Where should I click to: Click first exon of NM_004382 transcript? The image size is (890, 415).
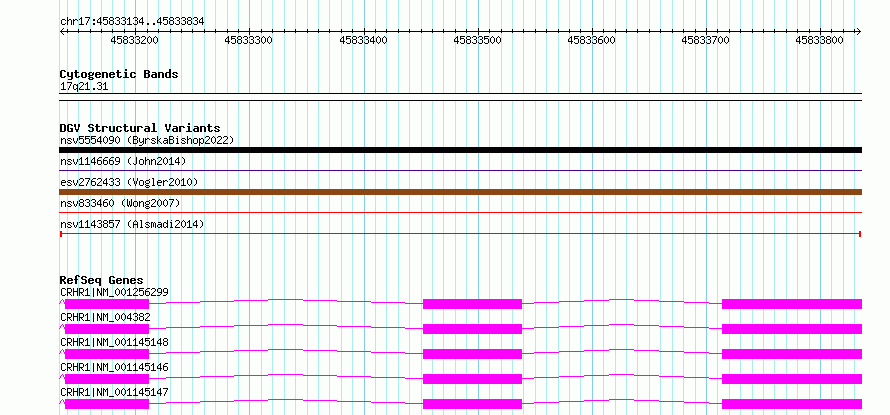(107, 329)
